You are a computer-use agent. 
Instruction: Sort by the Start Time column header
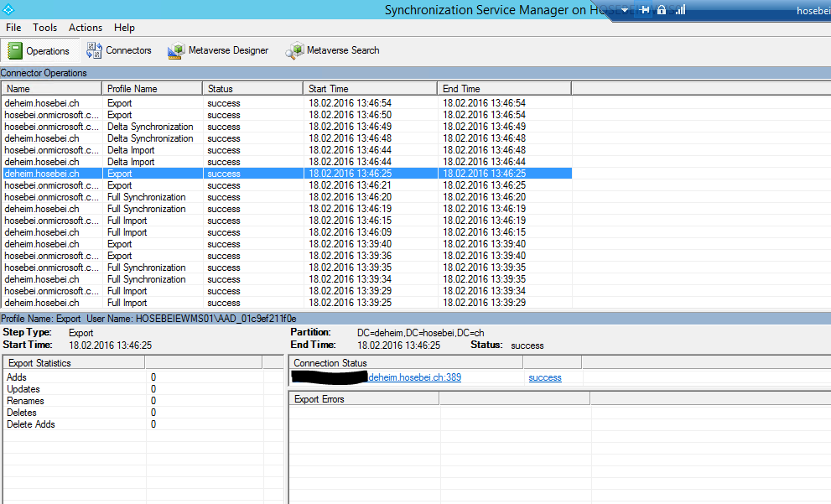370,89
